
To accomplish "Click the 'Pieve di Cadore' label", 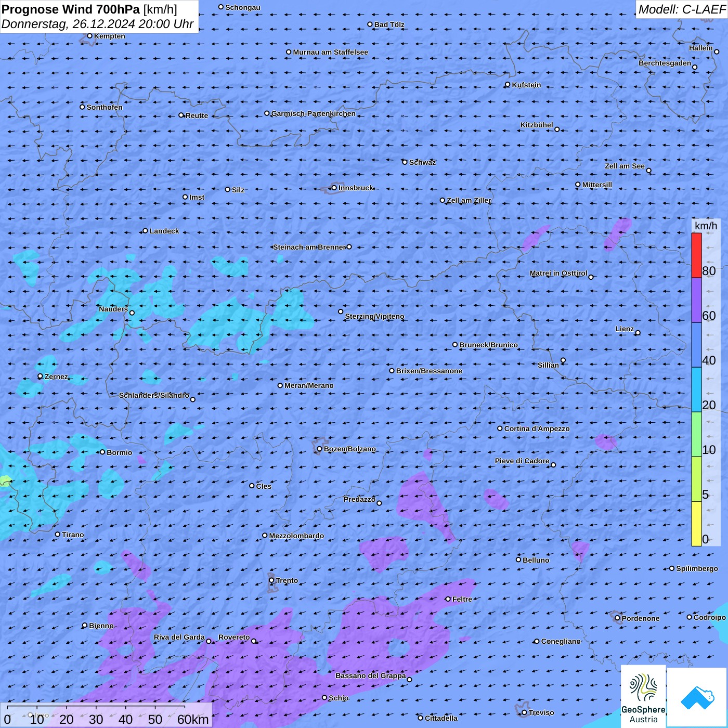I will coord(522,461).
